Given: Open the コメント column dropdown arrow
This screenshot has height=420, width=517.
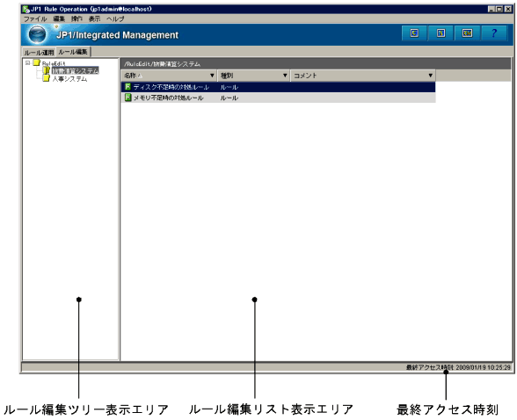Looking at the screenshot, I should (x=430, y=76).
